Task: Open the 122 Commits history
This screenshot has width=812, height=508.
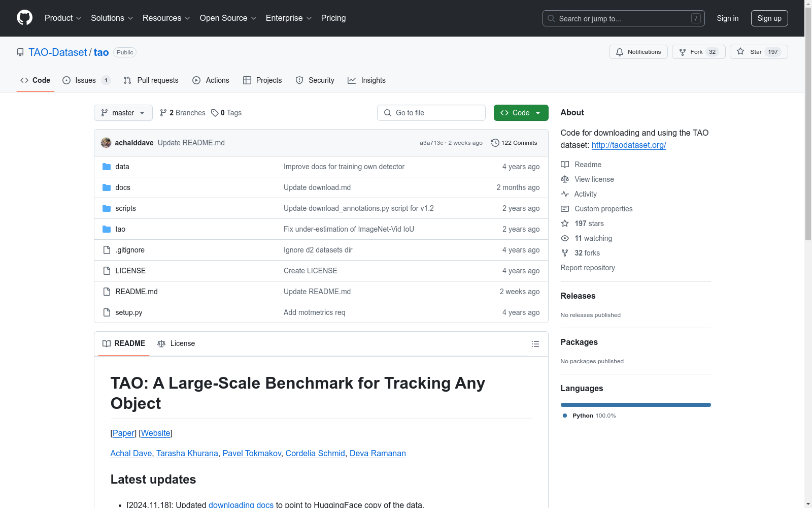Action: tap(514, 143)
